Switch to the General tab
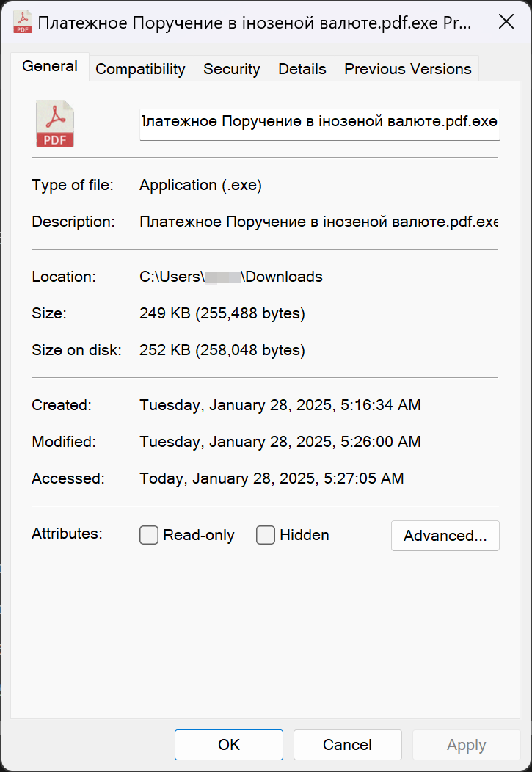This screenshot has height=772, width=532. (x=50, y=67)
